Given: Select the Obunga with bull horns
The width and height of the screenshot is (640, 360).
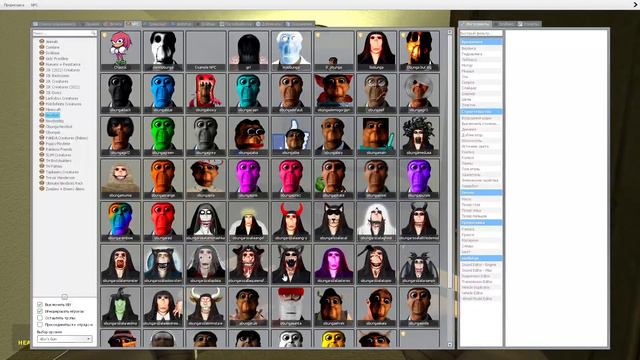Looking at the screenshot, I should (205, 307).
